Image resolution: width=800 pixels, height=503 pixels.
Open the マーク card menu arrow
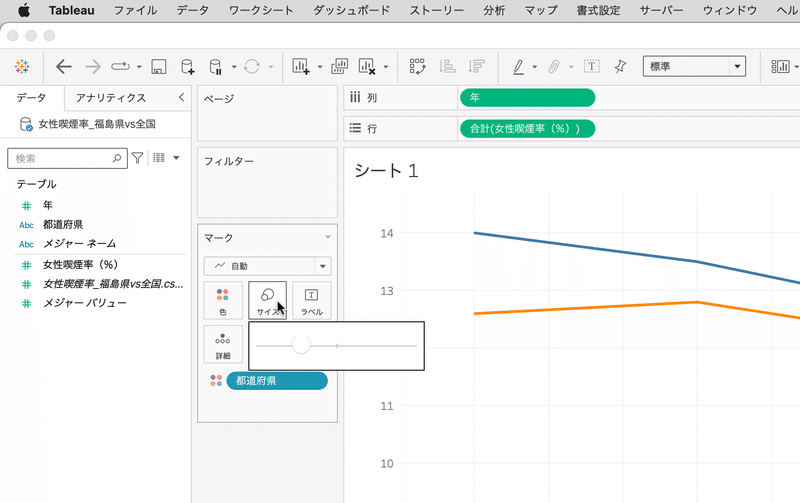[x=328, y=237]
